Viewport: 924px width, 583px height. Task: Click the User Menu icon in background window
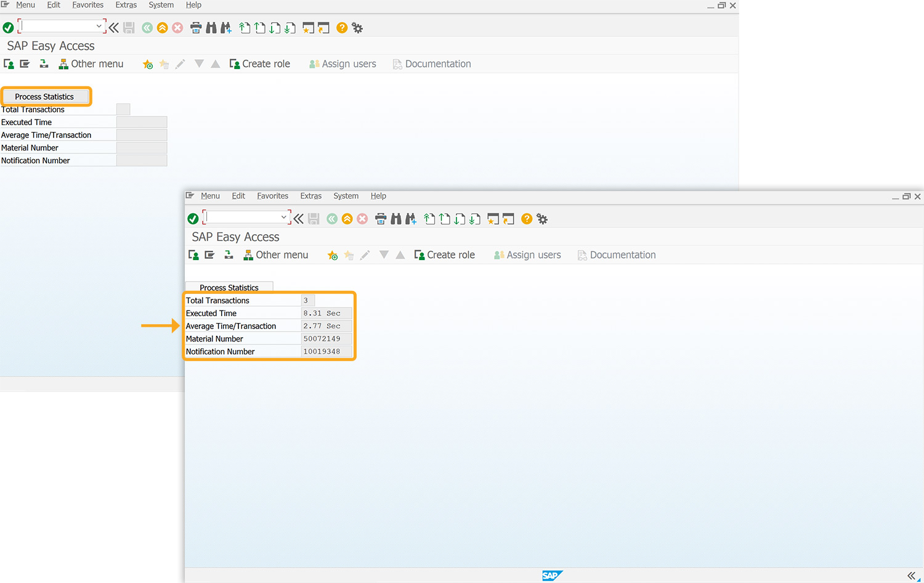[9, 64]
